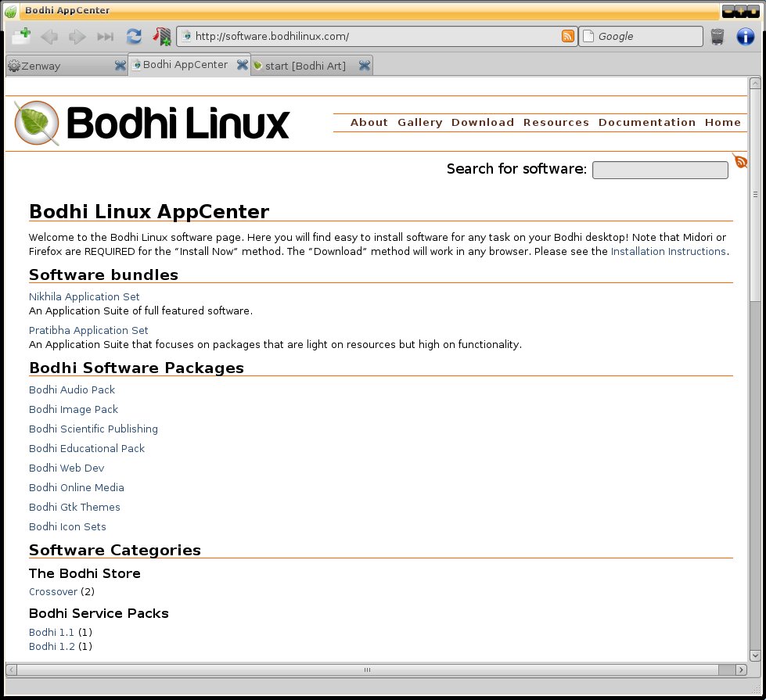Viewport: 766px width, 700px height.
Task: Close the Zenway tab
Action: (x=120, y=66)
